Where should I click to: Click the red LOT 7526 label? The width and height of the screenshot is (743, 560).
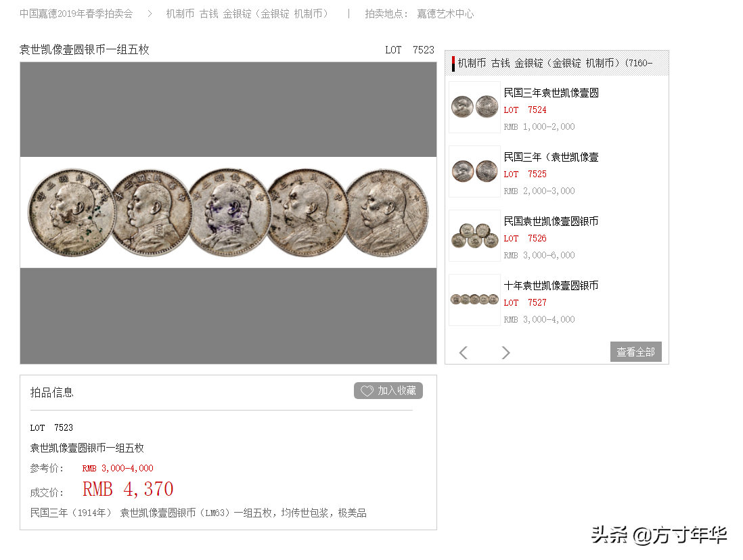tap(525, 238)
